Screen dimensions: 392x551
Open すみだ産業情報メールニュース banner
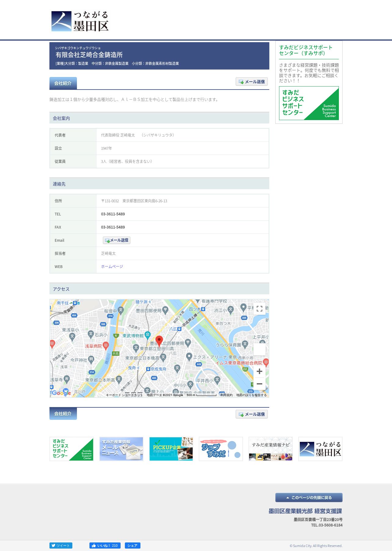click(x=121, y=449)
